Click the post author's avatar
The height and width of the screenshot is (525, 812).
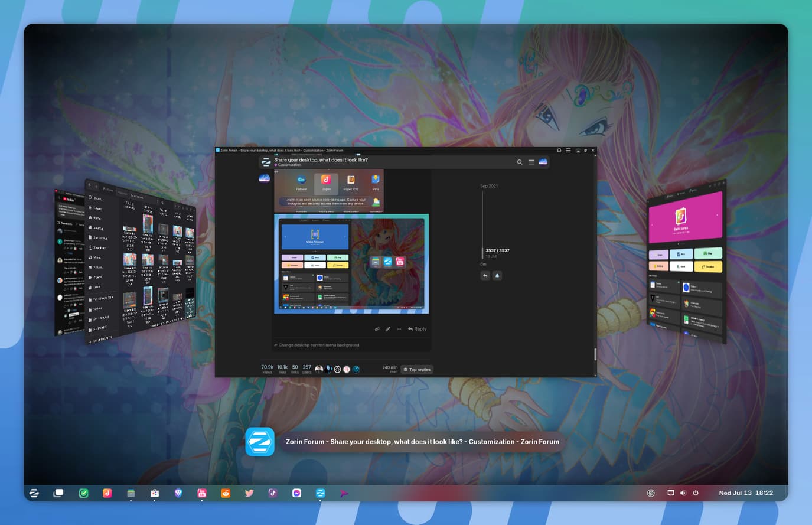click(x=265, y=178)
